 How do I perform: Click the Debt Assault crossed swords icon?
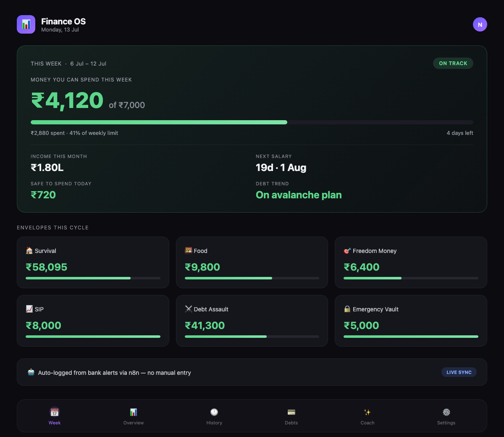tap(189, 309)
